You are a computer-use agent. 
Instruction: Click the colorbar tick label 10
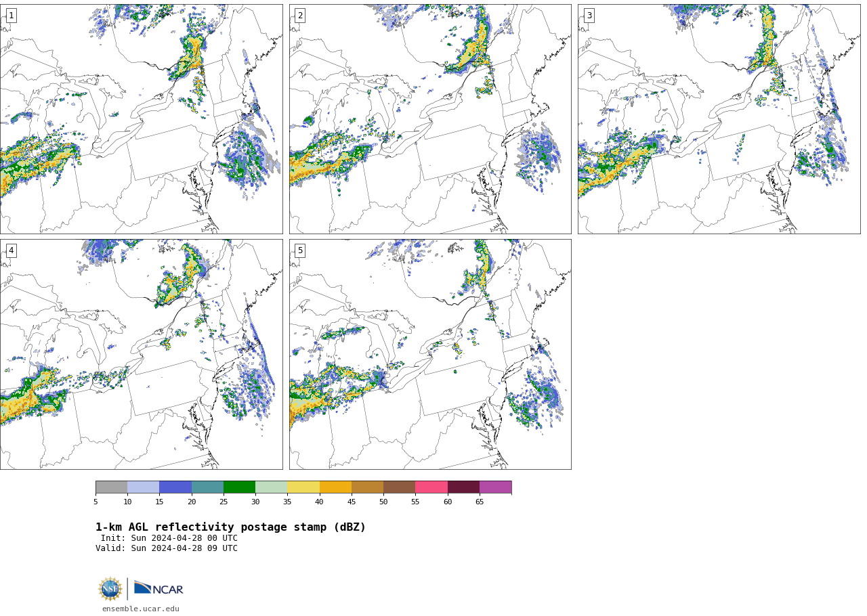[x=127, y=502]
